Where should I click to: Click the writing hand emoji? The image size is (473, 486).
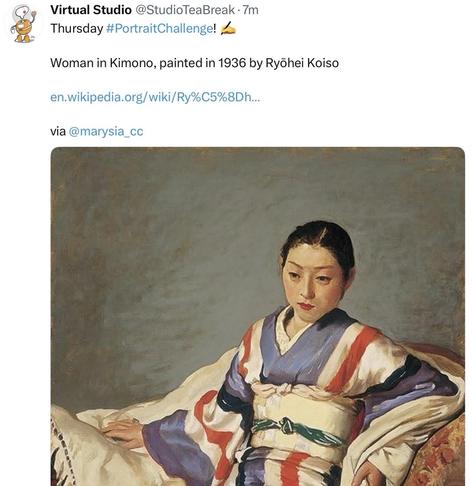(228, 28)
